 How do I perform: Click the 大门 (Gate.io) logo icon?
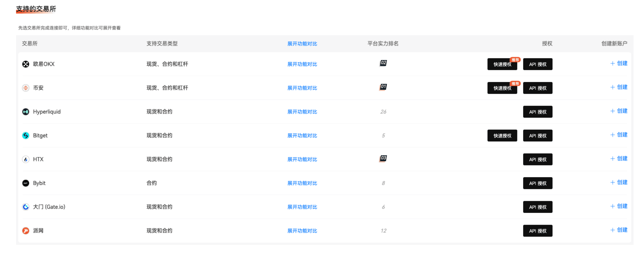pos(26,207)
